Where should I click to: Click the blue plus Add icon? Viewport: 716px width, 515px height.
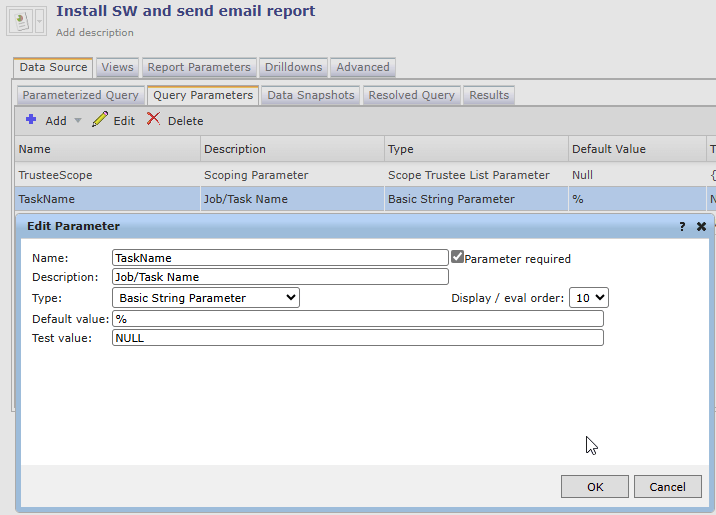(31, 120)
